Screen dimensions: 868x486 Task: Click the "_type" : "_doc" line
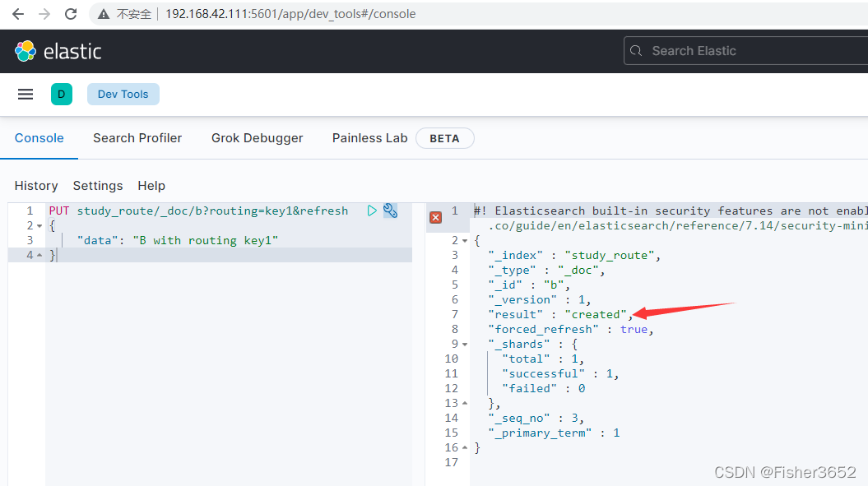click(546, 270)
